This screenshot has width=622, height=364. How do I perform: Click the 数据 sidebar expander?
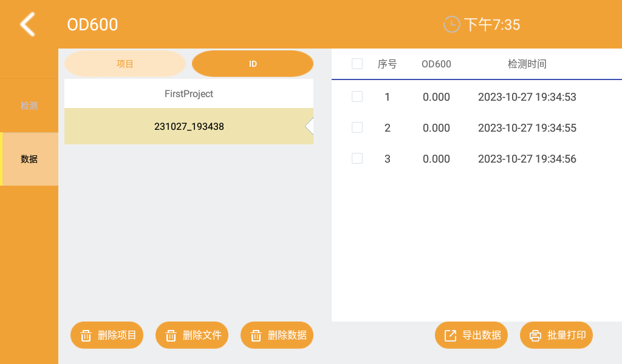pos(29,159)
